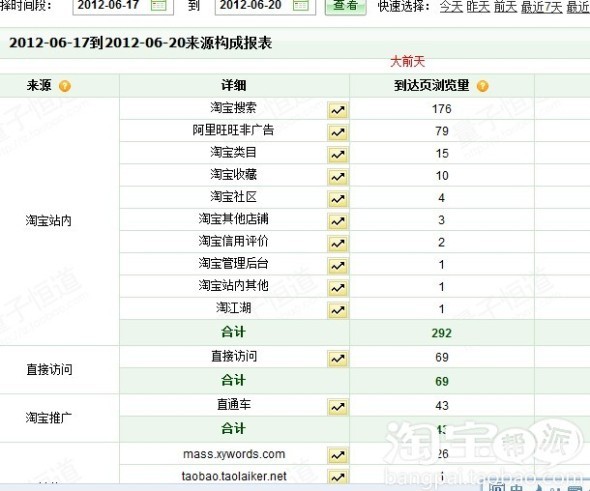
Task: Click value 79 for 阿里旺旺非广告
Action: click(442, 131)
